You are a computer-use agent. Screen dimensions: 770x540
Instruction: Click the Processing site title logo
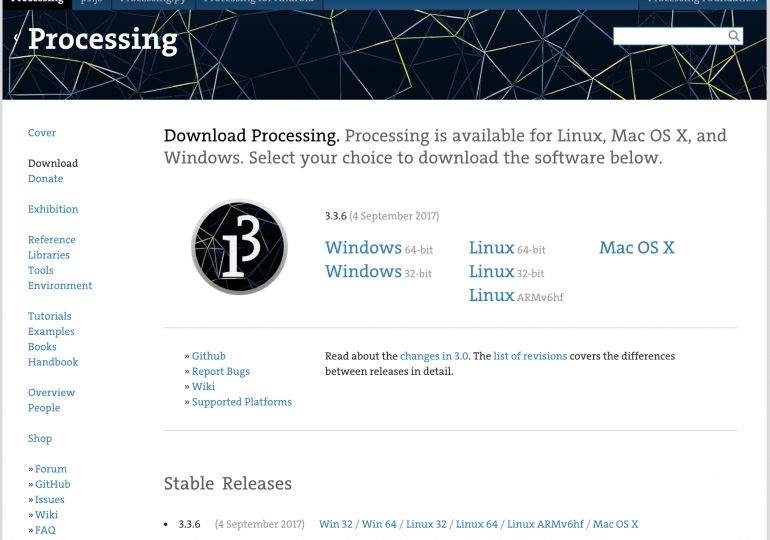tap(102, 40)
